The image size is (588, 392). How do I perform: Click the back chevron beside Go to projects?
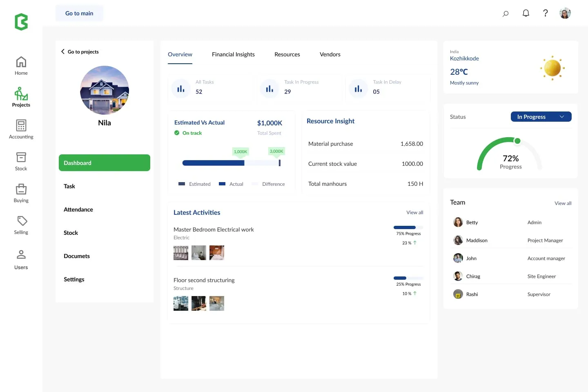point(63,51)
